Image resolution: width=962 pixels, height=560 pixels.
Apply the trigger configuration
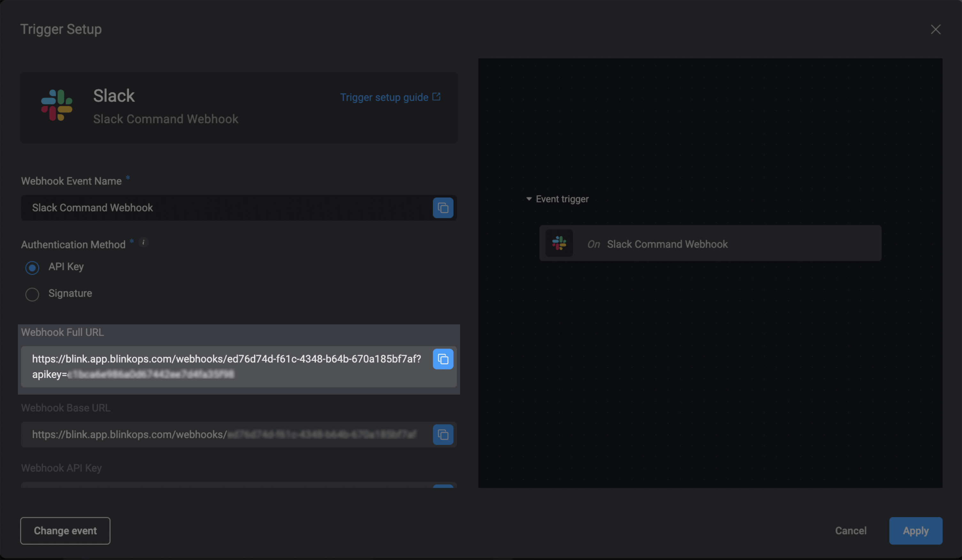915,531
